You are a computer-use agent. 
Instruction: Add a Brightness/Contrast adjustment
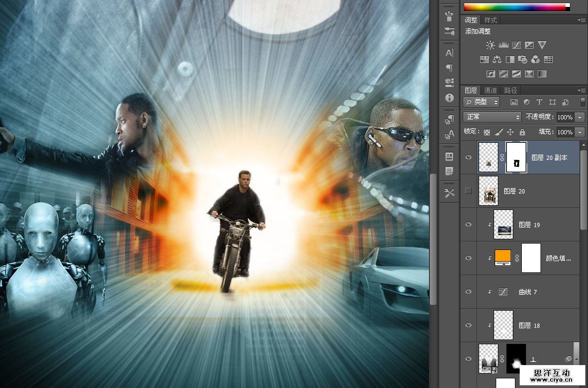pyautogui.click(x=490, y=45)
